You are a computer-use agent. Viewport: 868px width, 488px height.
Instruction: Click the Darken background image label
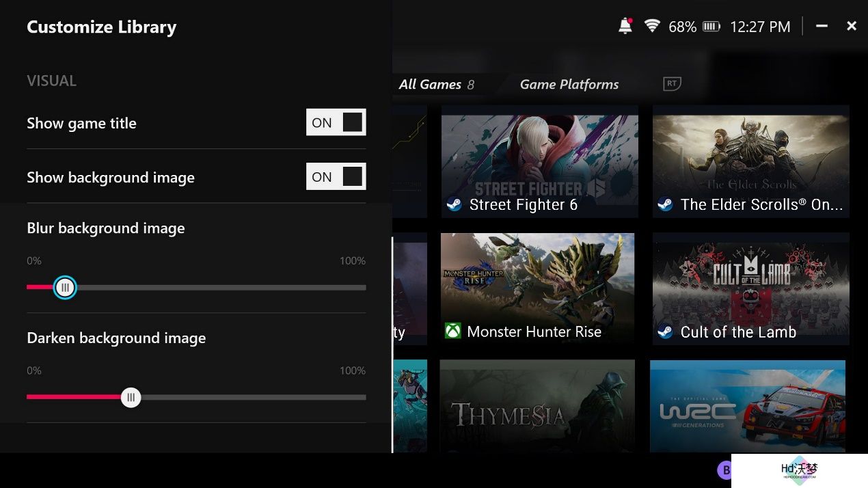[x=116, y=338]
